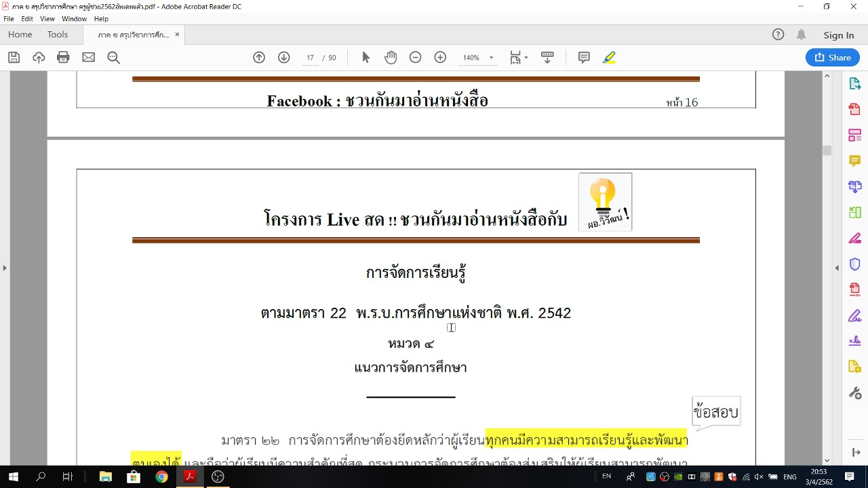
Task: Open the Compress PDF side tool
Action: (854, 289)
